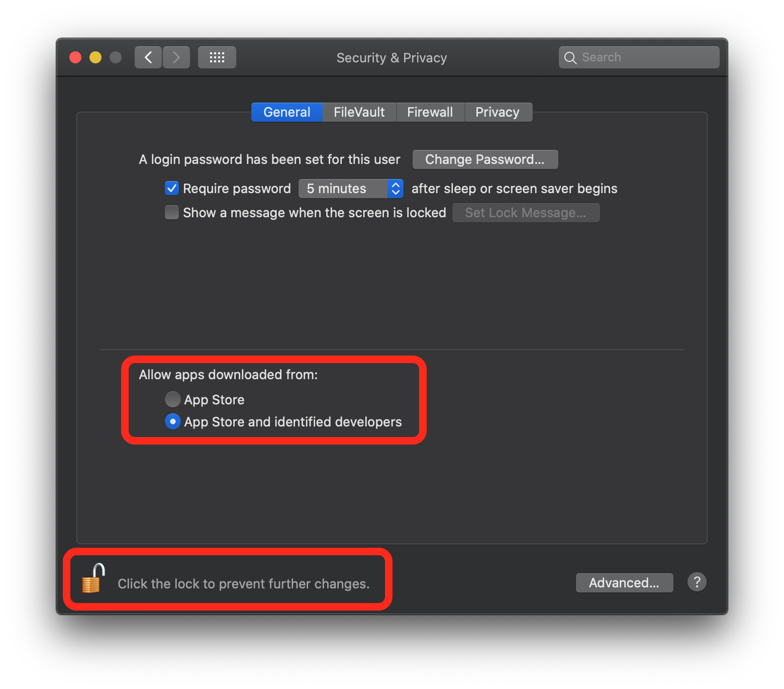Go forward using the right chevron

[x=176, y=57]
